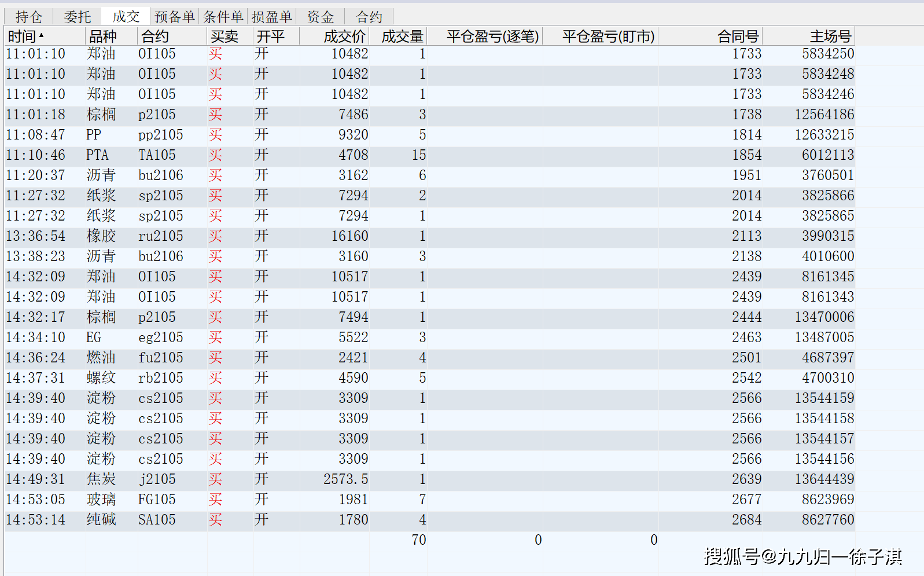Sort by the 主场号 column header

point(809,36)
